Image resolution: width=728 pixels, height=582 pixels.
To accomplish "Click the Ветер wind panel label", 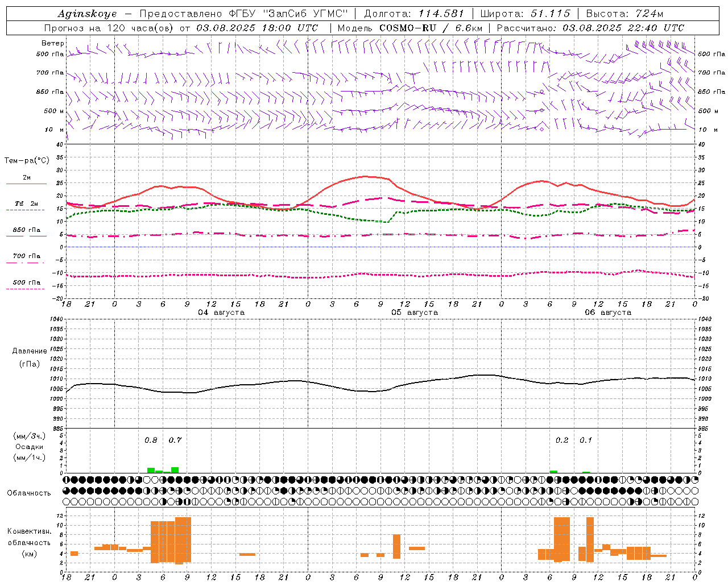I will click(52, 43).
